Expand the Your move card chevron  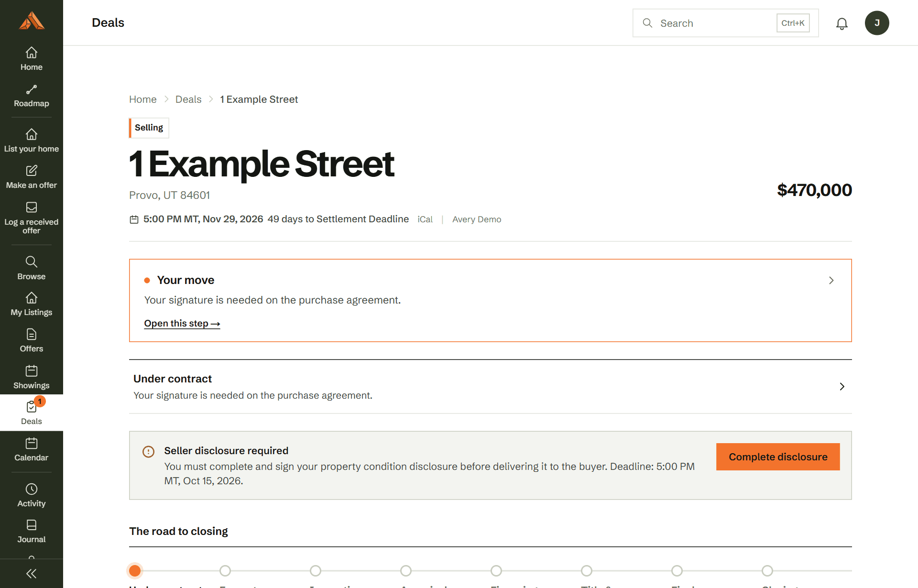(x=831, y=281)
